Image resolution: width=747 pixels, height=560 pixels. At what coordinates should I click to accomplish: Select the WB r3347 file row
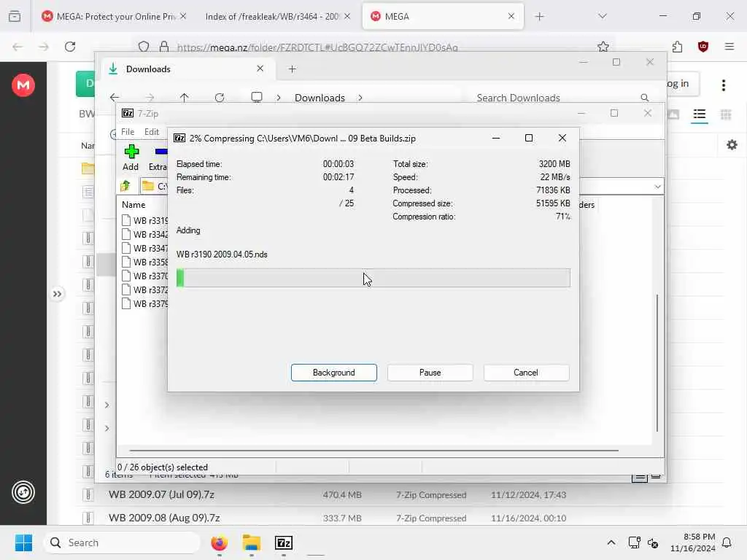click(145, 248)
